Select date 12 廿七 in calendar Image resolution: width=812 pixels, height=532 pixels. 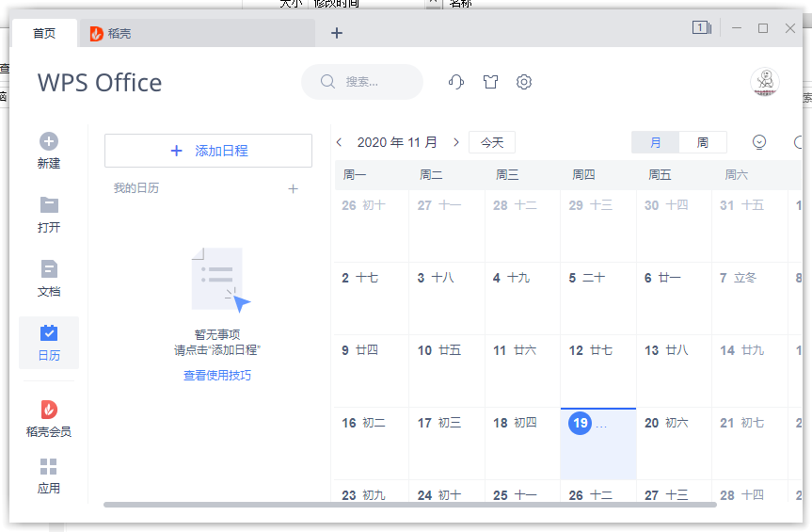(x=598, y=371)
